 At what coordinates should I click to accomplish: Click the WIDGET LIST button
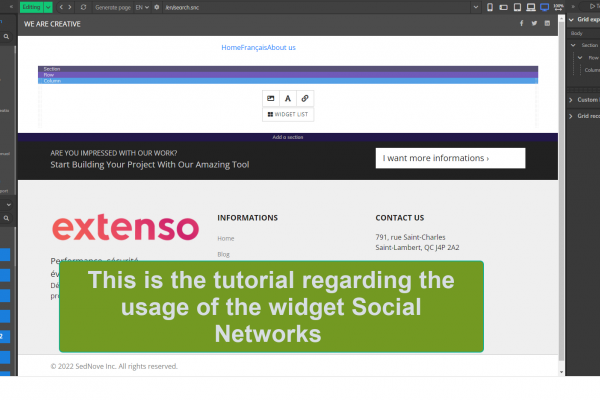click(x=288, y=115)
